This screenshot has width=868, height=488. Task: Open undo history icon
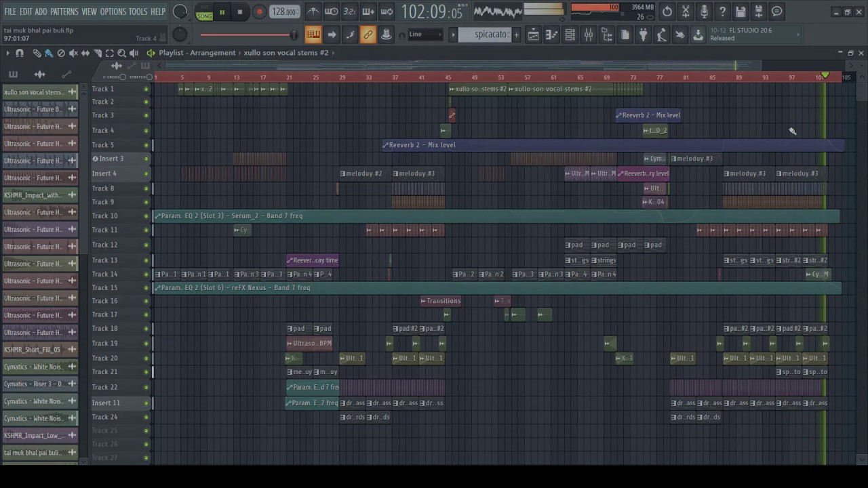(667, 12)
